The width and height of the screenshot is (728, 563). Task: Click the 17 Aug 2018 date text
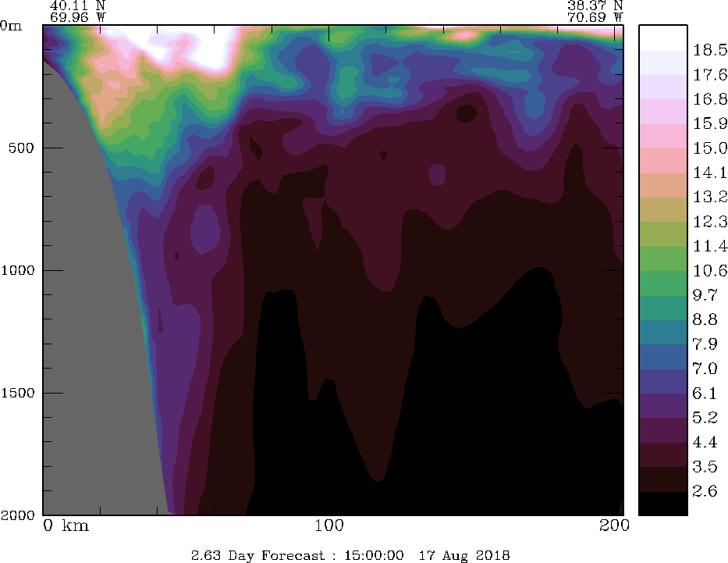(464, 555)
